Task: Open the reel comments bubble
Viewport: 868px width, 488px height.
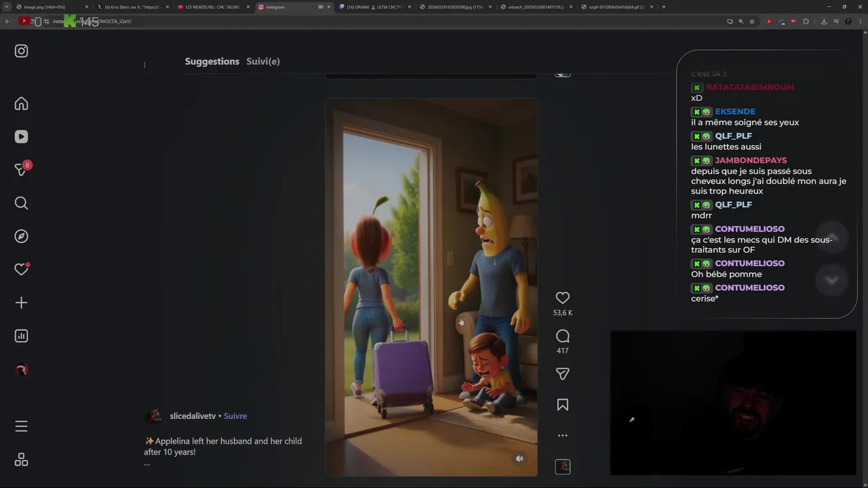Action: click(562, 336)
